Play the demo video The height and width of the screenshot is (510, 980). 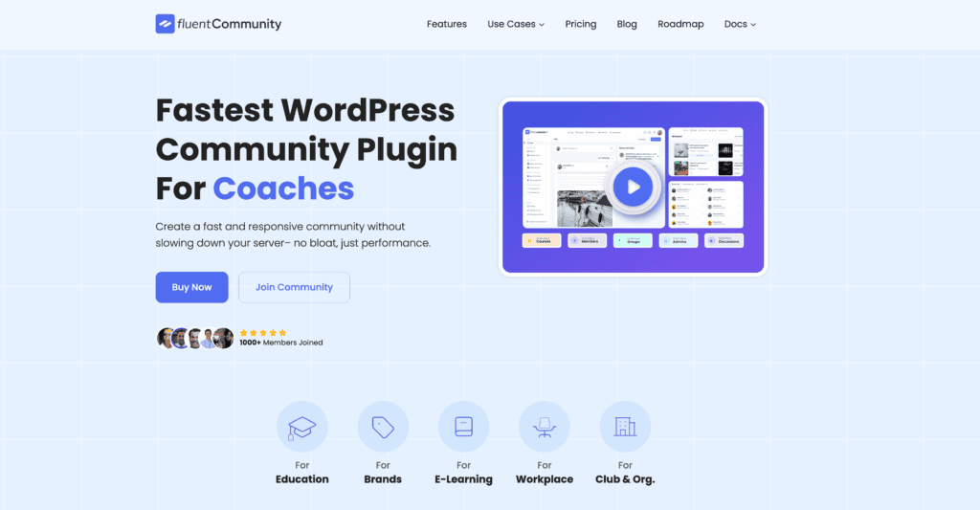(x=633, y=187)
